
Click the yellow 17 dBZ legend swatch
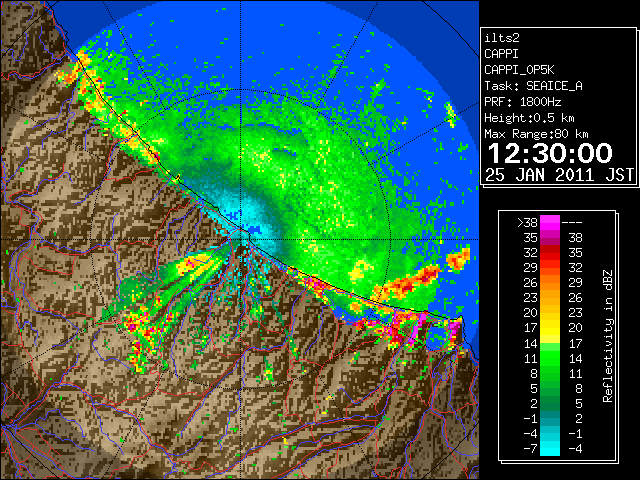[550, 328]
